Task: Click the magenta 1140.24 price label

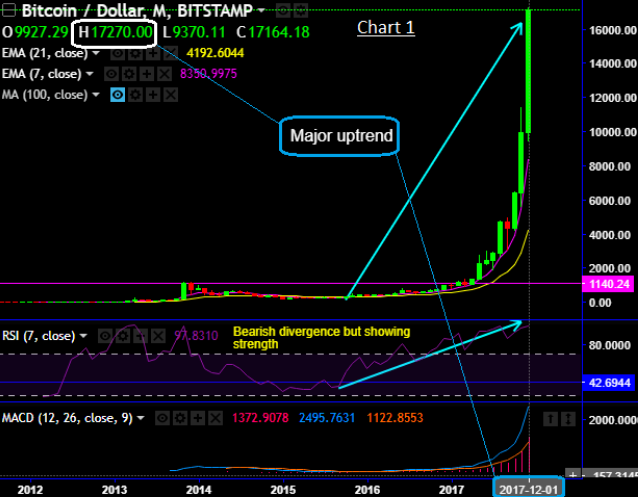Action: (x=609, y=284)
